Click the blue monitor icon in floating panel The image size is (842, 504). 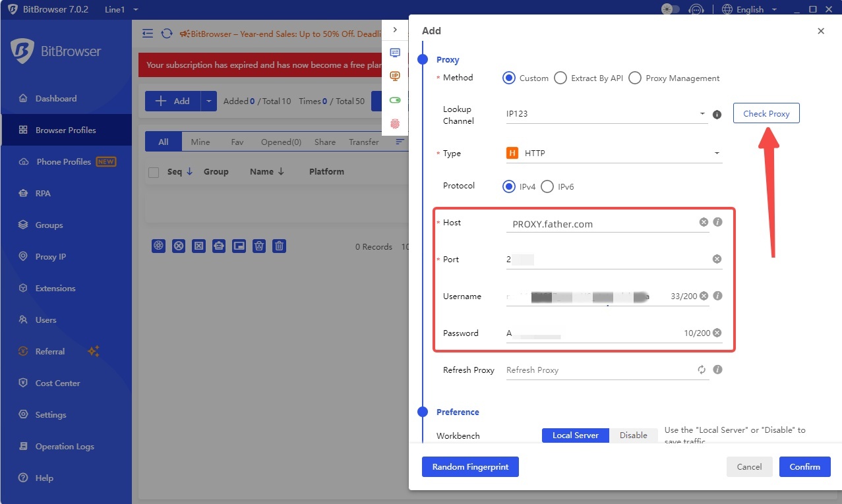[x=395, y=53]
